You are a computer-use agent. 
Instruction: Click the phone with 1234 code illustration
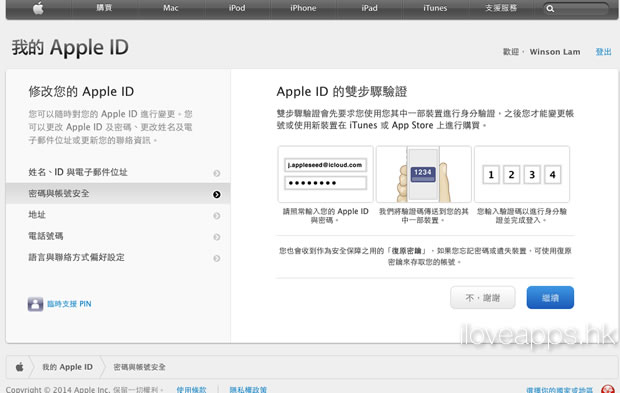coord(423,174)
